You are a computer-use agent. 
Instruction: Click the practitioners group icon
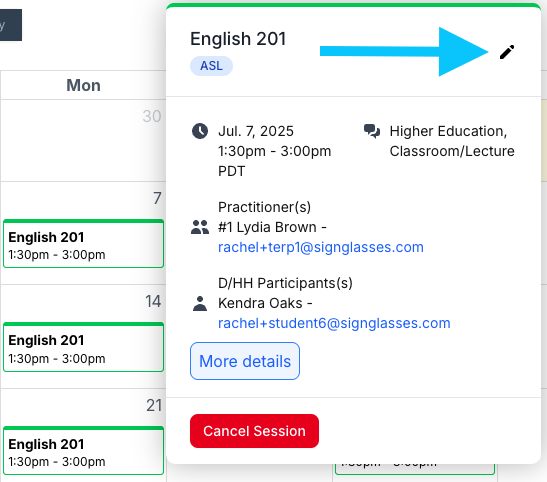200,227
